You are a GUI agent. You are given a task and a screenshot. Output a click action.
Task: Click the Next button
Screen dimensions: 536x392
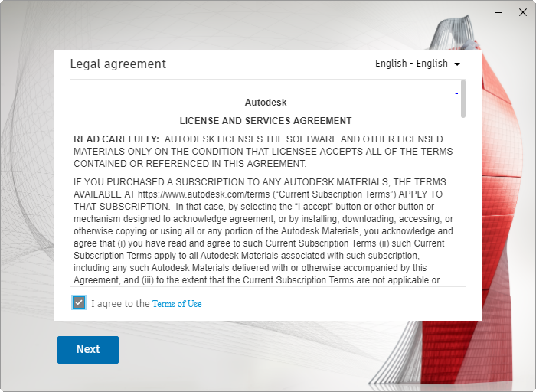tap(88, 350)
